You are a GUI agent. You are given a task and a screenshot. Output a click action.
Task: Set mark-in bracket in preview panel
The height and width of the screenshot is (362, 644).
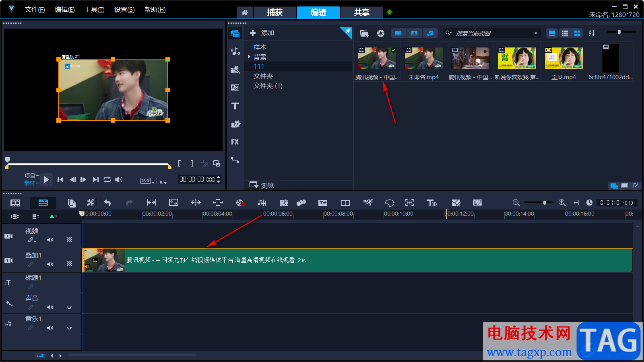(180, 163)
